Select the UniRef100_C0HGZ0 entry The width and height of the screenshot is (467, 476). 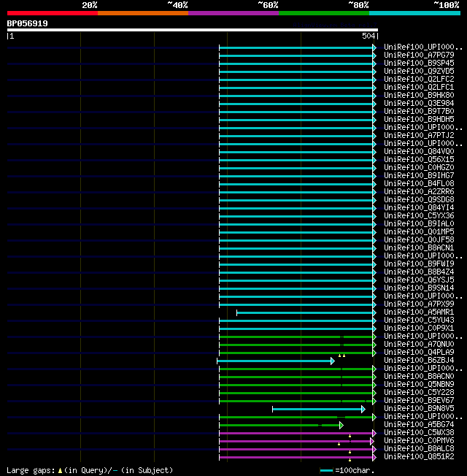click(x=419, y=168)
